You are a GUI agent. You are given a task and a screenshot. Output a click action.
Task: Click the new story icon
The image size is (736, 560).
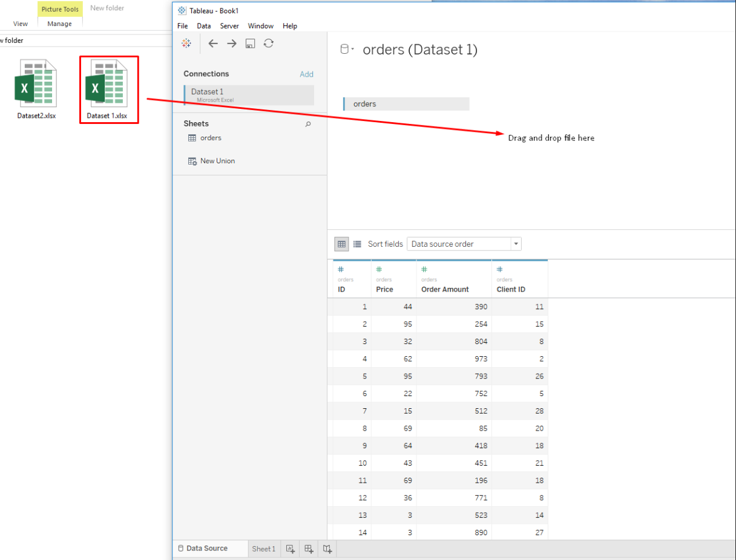(x=327, y=549)
